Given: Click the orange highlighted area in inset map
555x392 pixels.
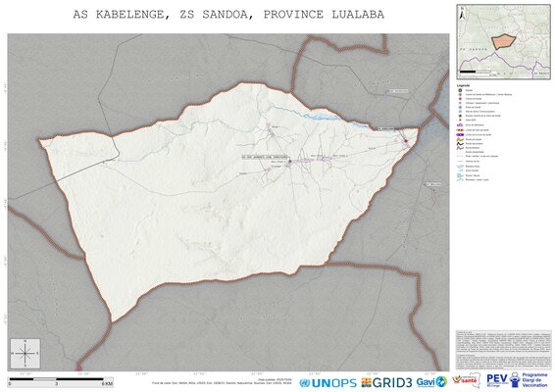Looking at the screenshot, I should pos(504,41).
